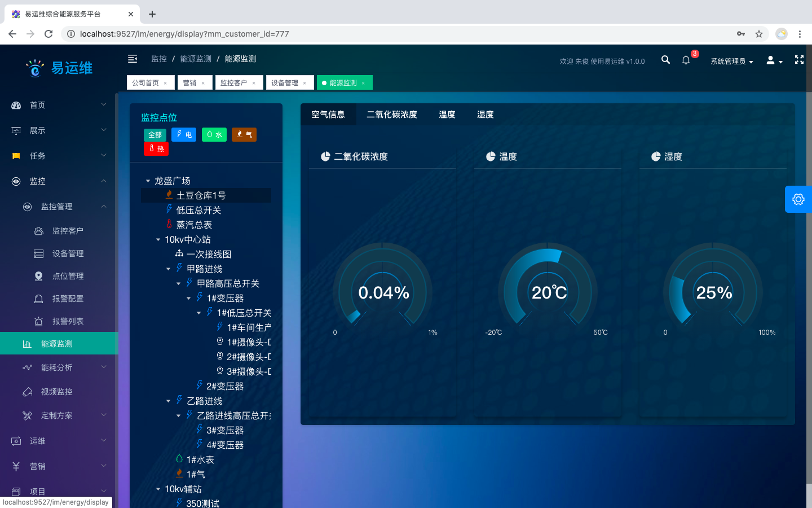The height and width of the screenshot is (508, 812).
Task: Open 视频监控 in the sidebar
Action: point(56,392)
